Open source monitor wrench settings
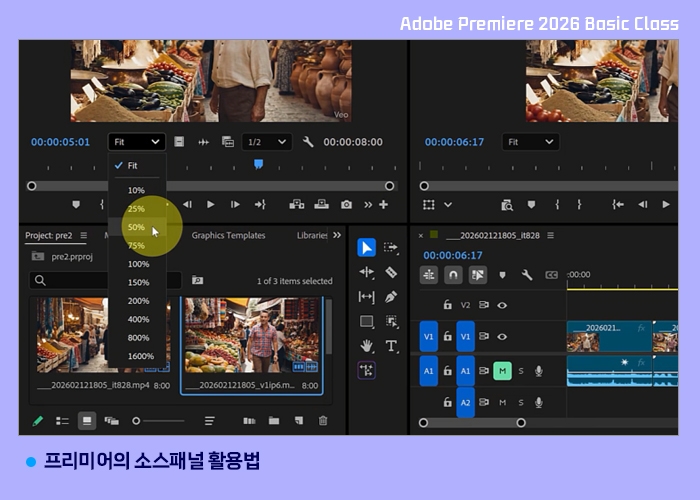 click(x=308, y=142)
